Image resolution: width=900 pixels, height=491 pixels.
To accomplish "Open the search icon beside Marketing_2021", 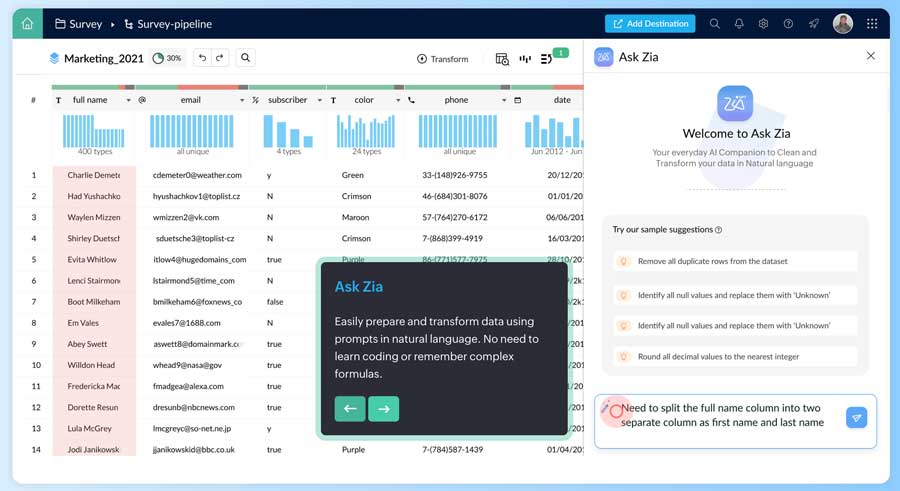I will click(245, 58).
